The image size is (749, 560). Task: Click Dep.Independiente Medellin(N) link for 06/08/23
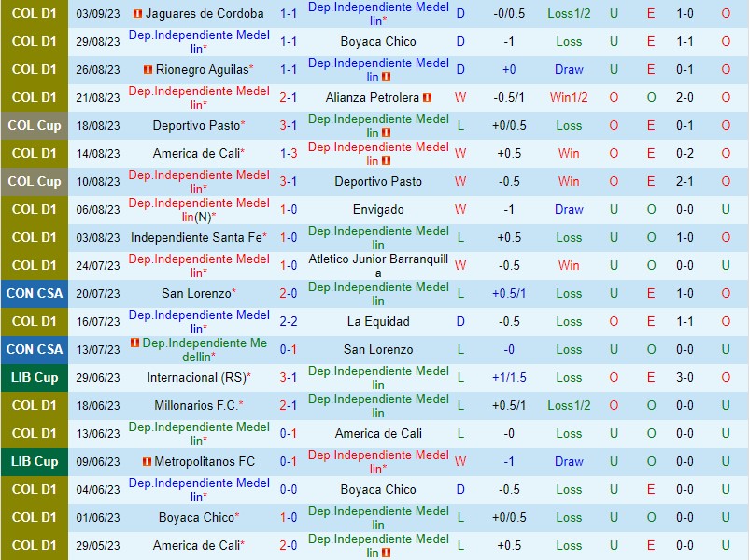click(199, 210)
